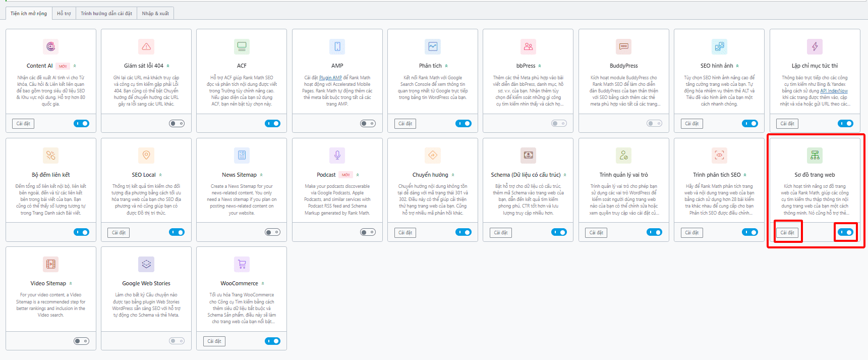Click the Lập chỉ mục tức thì lightning icon
Viewport: 868px width, 360px height.
[815, 46]
